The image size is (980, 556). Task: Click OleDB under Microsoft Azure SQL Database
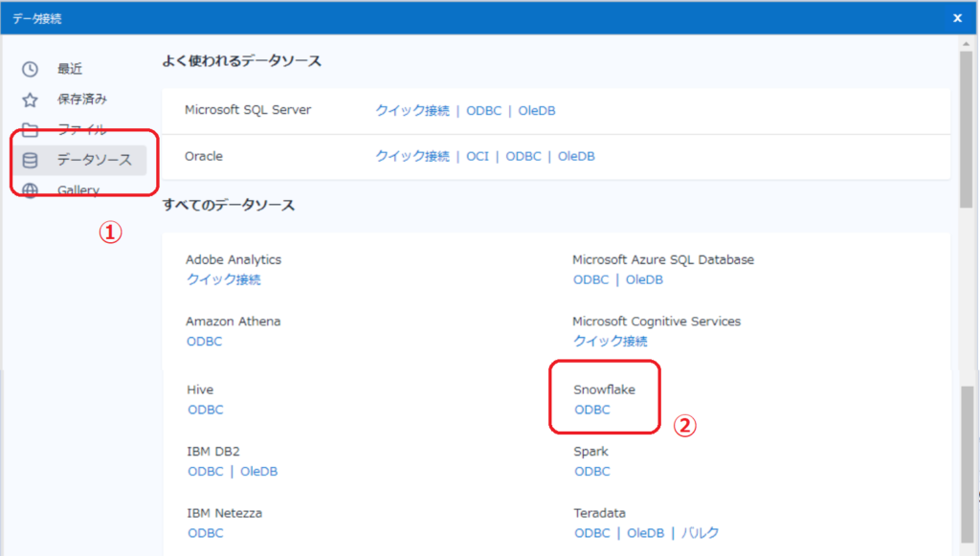(x=644, y=279)
